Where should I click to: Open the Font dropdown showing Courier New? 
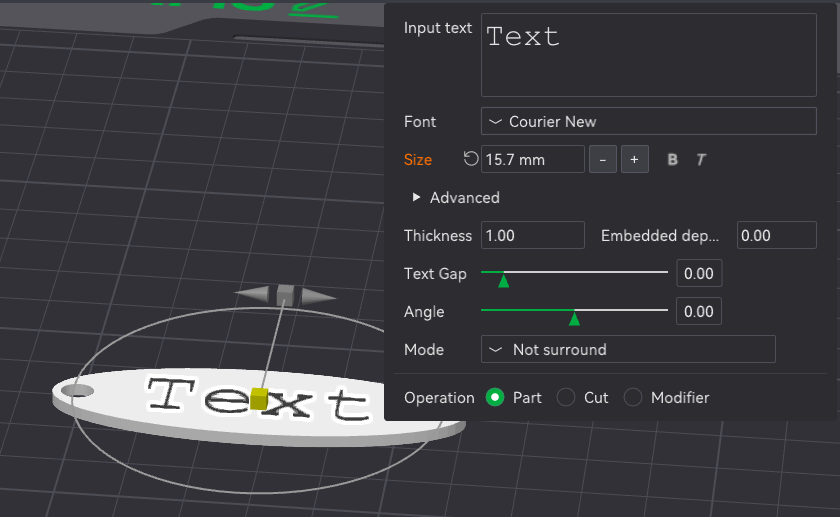click(649, 122)
